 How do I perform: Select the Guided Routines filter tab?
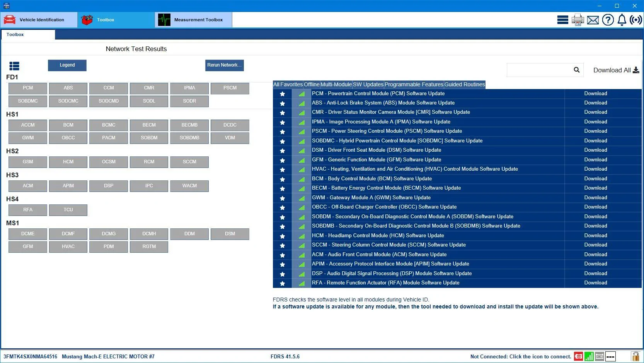coord(465,84)
